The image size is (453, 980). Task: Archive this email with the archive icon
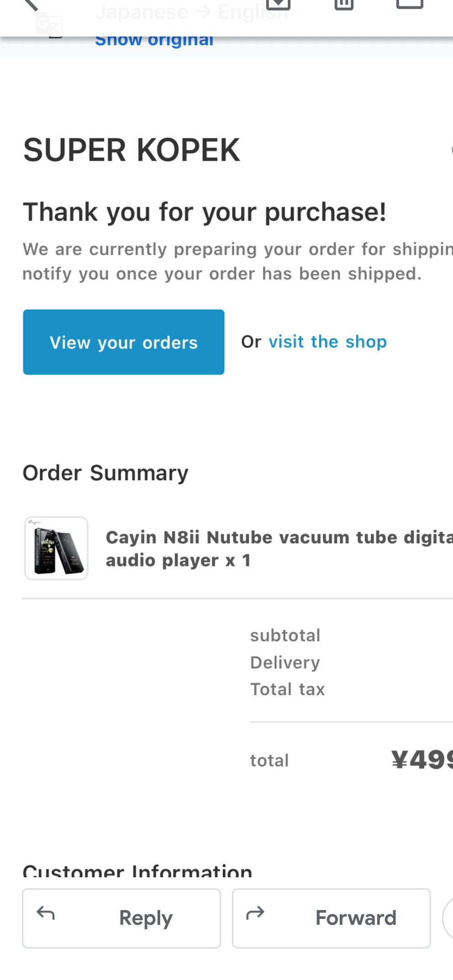(278, 5)
